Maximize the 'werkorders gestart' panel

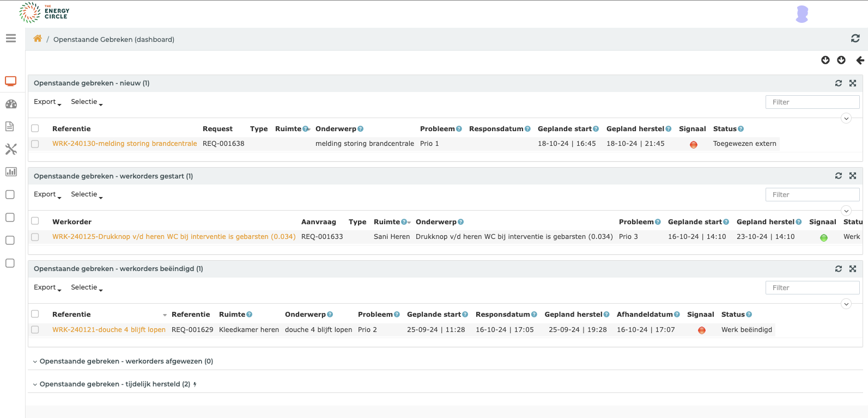point(853,176)
